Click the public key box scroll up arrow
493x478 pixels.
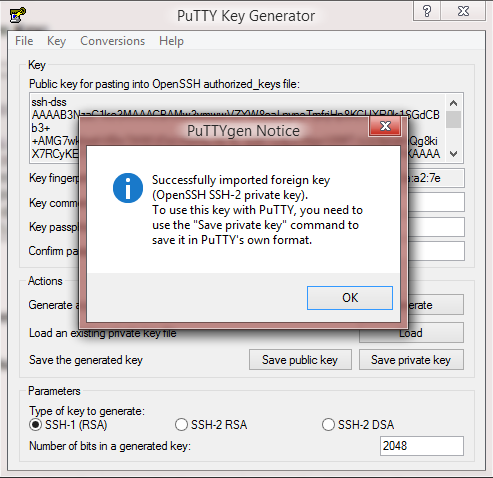[x=453, y=103]
